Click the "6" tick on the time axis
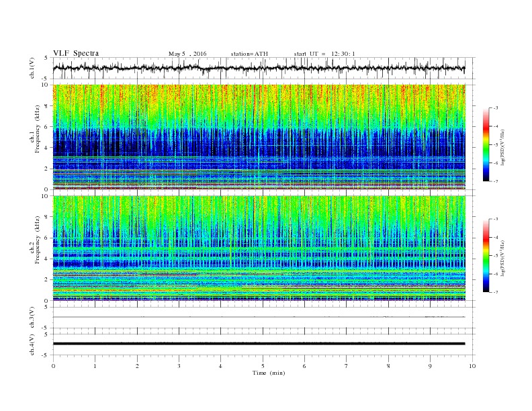Screen dimensions: 532x411 point(304,366)
